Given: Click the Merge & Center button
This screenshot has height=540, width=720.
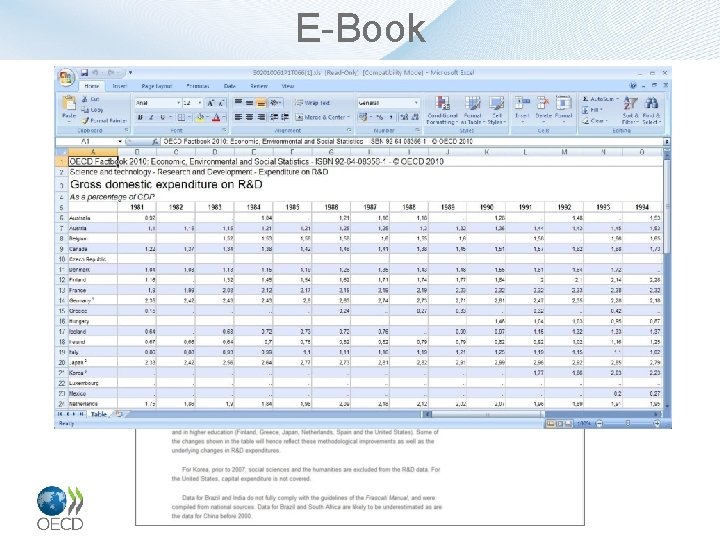Looking at the screenshot, I should (322, 118).
